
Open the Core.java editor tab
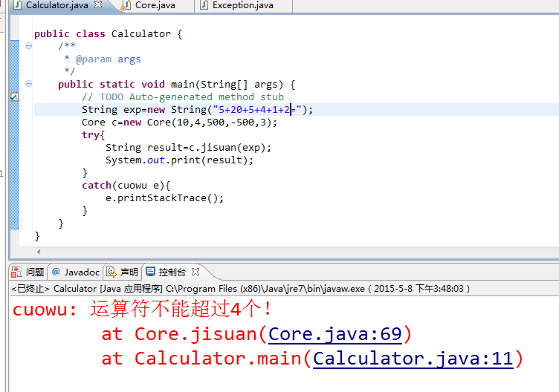[x=155, y=5]
